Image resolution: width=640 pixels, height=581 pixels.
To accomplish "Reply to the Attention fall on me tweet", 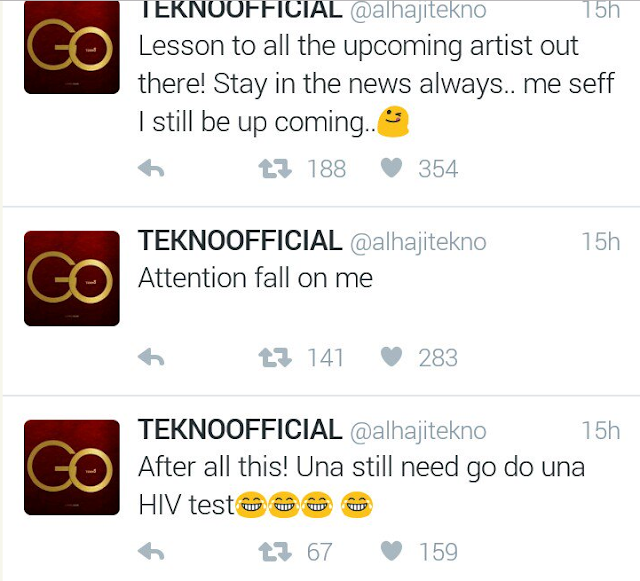I will (150, 358).
